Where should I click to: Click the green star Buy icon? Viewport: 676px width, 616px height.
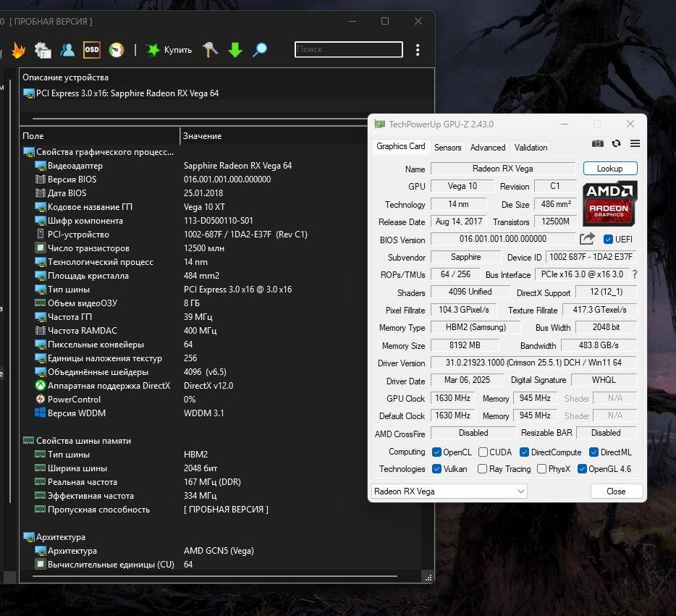click(x=153, y=50)
